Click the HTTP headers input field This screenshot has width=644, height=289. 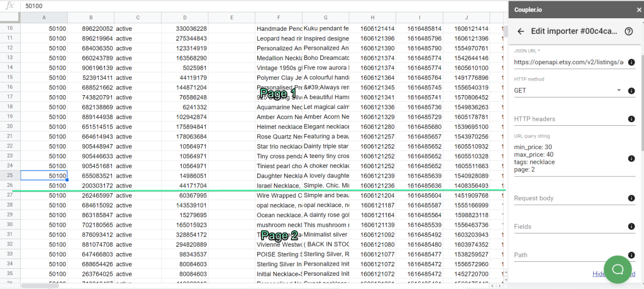click(569, 119)
